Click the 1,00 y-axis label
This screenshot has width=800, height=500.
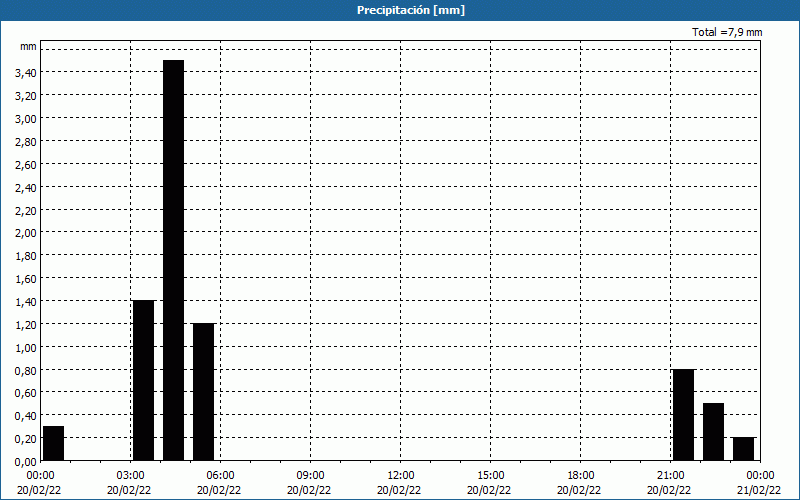click(26, 348)
